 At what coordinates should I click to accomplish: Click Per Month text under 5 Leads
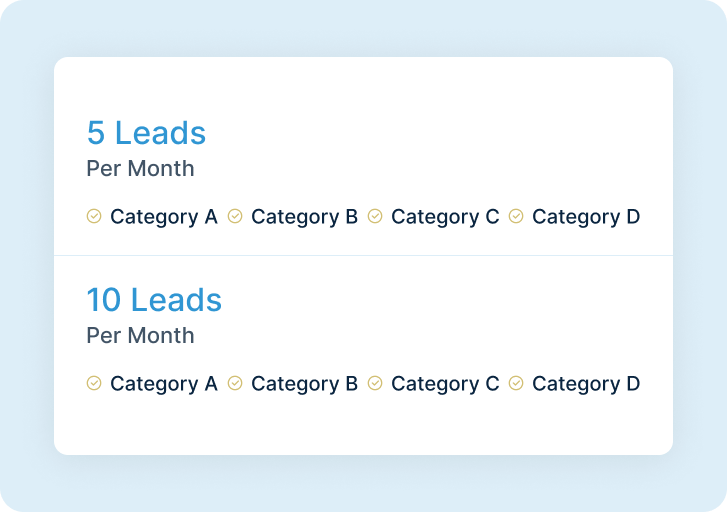tap(140, 168)
